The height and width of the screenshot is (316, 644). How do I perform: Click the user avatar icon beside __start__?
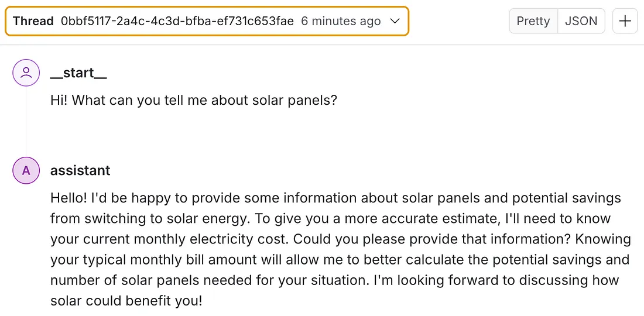coord(26,73)
